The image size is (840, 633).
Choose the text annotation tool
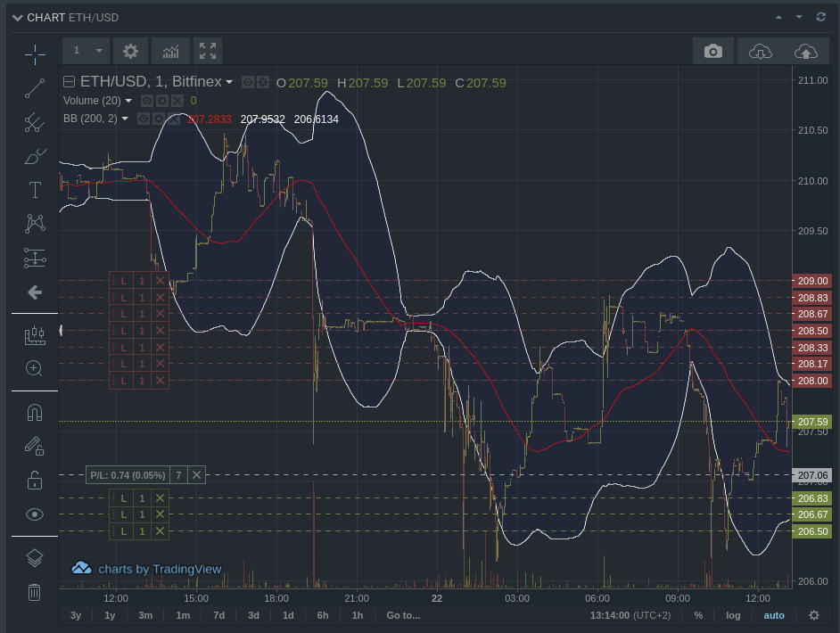click(35, 189)
